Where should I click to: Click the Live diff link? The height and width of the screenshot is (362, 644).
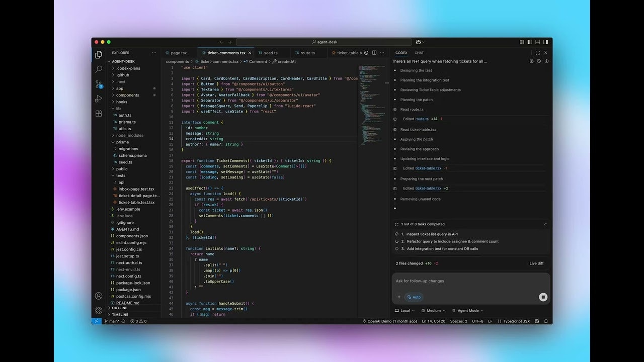pyautogui.click(x=536, y=263)
